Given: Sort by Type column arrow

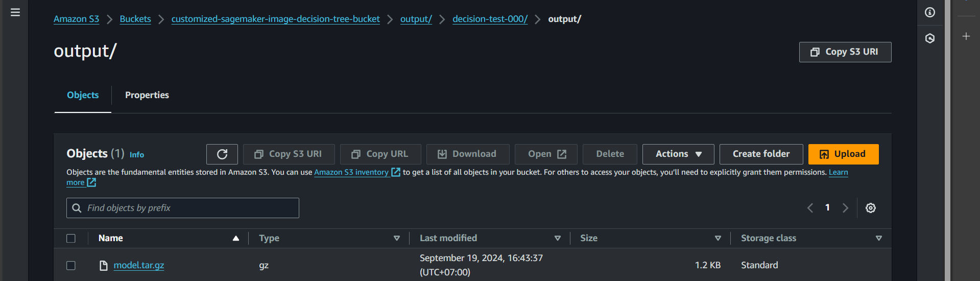Looking at the screenshot, I should [x=397, y=239].
